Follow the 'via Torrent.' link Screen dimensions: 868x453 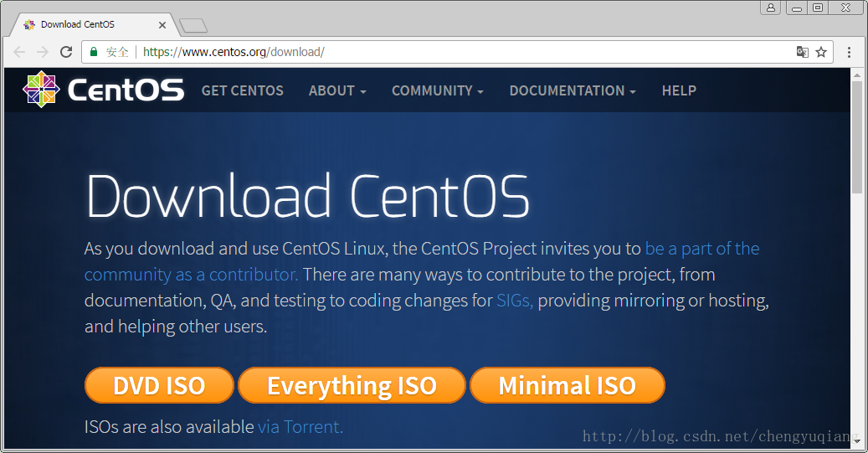[300, 427]
